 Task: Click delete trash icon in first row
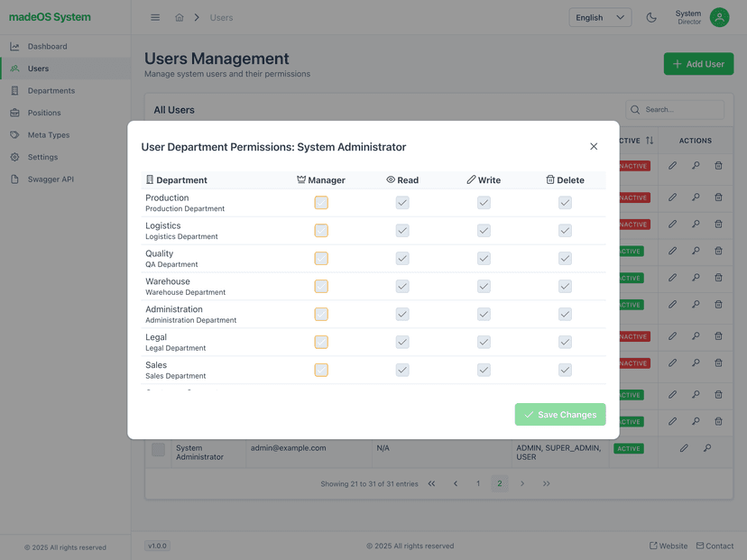718,166
